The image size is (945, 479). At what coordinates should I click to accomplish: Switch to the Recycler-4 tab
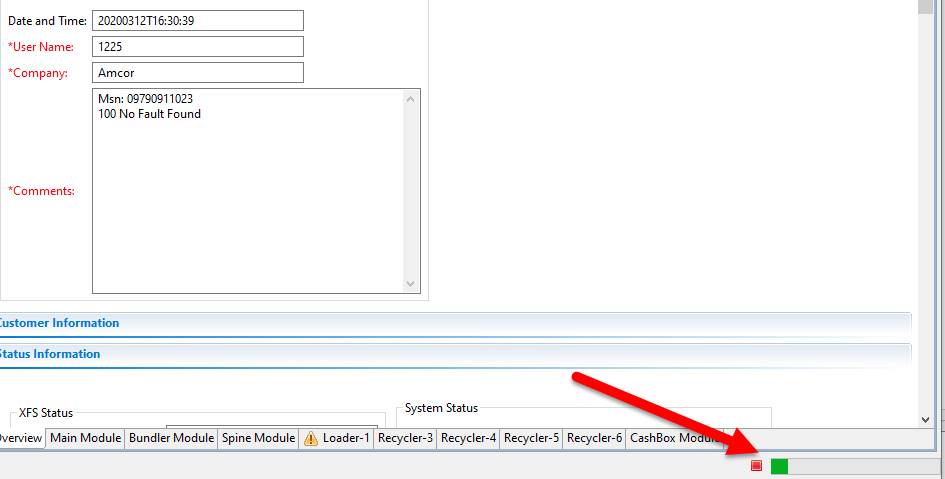468,438
